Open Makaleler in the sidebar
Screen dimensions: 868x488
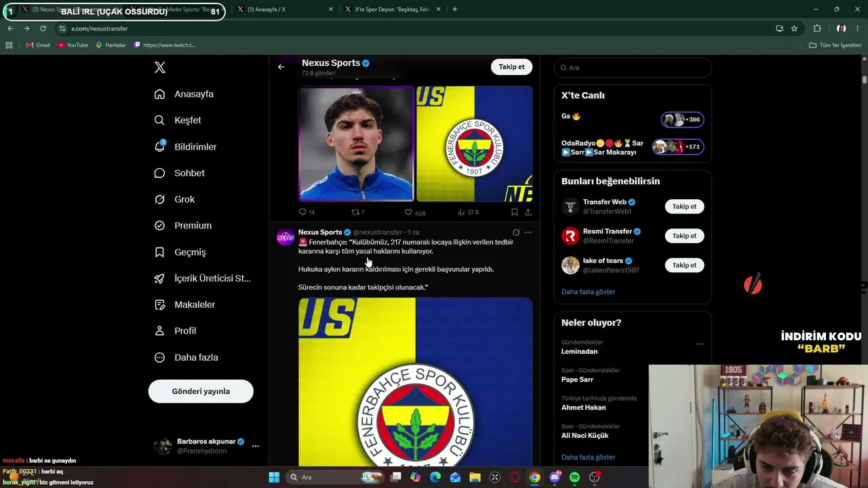tap(184, 305)
